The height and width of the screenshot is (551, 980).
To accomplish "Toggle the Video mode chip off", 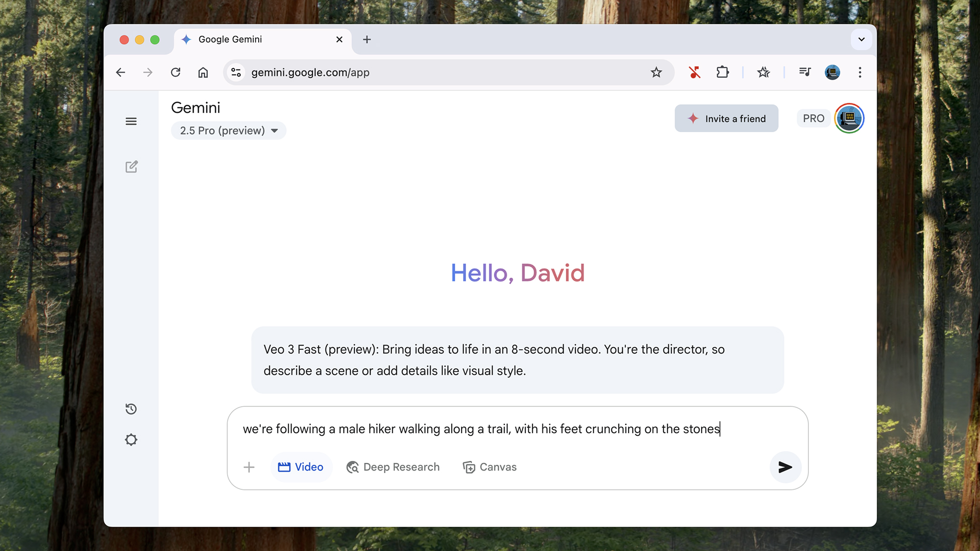I will 301,467.
